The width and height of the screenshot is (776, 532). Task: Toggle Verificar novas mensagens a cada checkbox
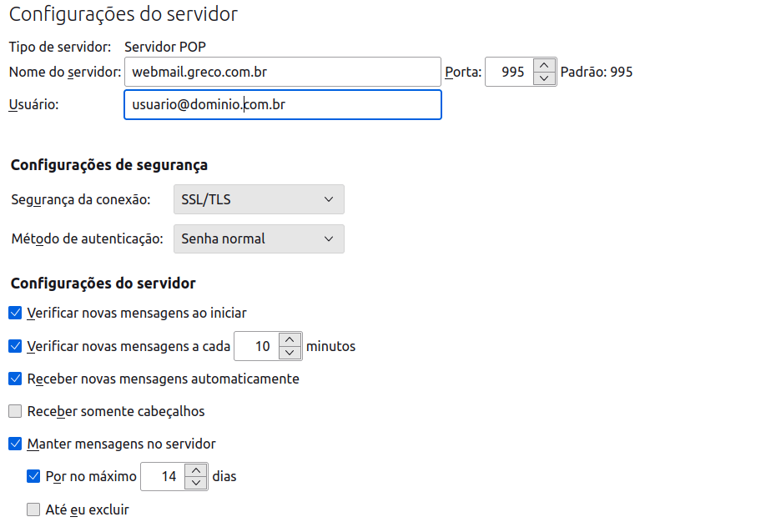pyautogui.click(x=15, y=346)
